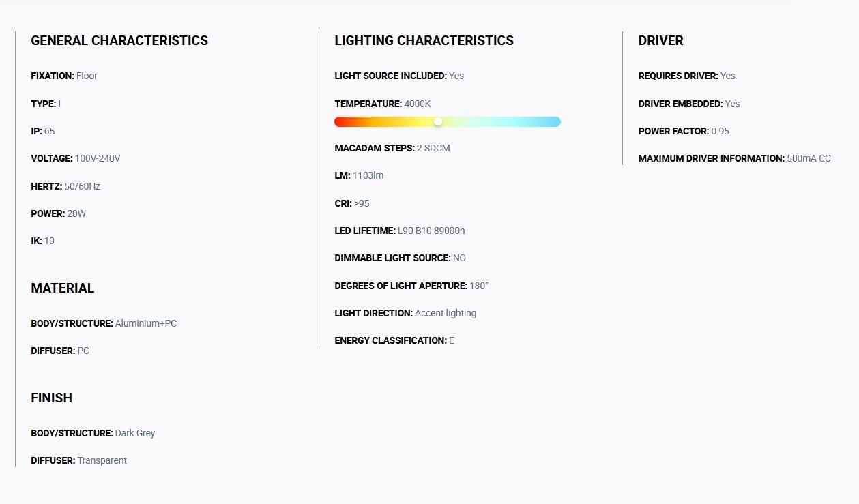Select the General Characteristics heading
Image resolution: width=859 pixels, height=504 pixels.
(x=119, y=40)
